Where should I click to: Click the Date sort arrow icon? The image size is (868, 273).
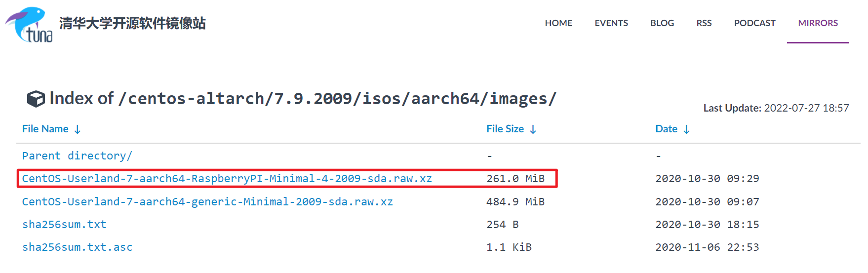pyautogui.click(x=686, y=129)
